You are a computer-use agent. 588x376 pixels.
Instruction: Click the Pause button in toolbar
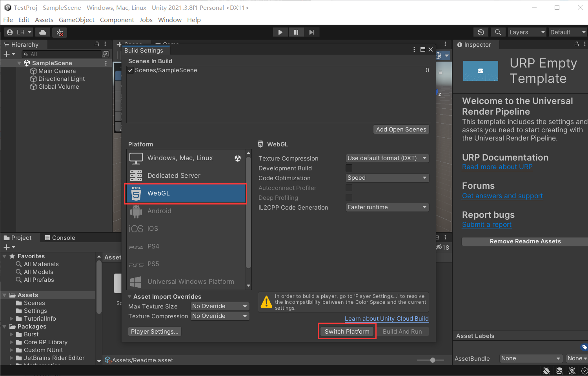pos(296,32)
